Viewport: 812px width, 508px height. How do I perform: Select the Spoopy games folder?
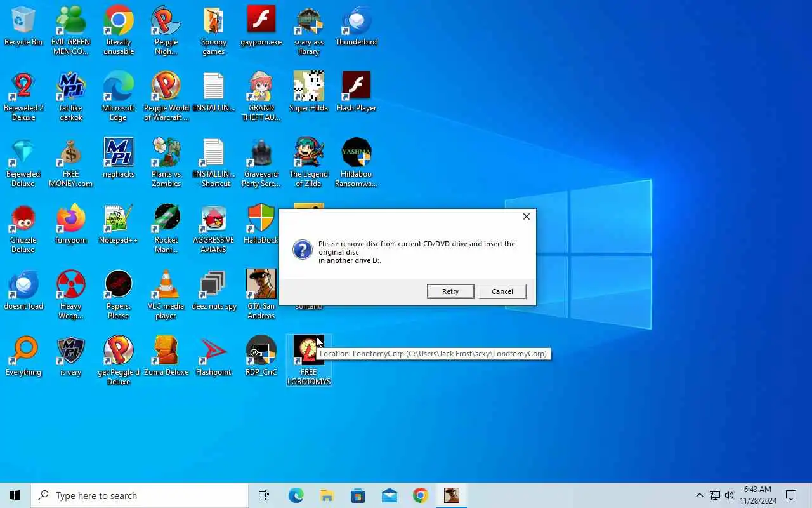click(x=214, y=30)
